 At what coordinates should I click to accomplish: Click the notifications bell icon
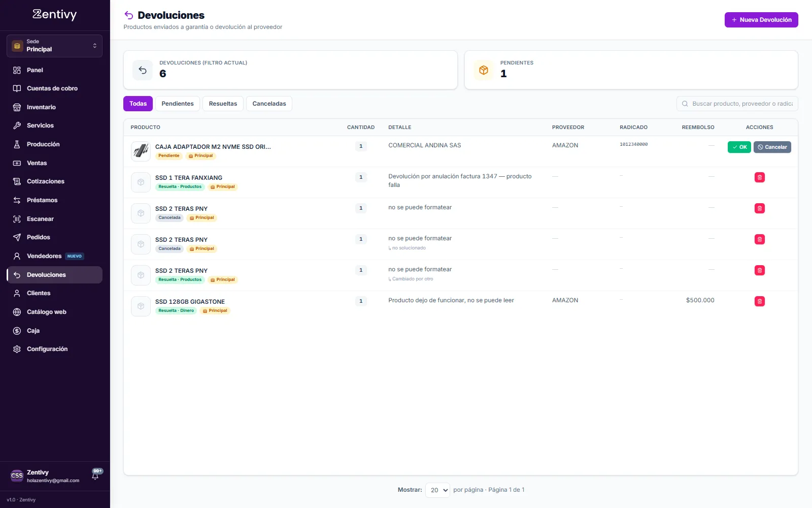tap(95, 475)
